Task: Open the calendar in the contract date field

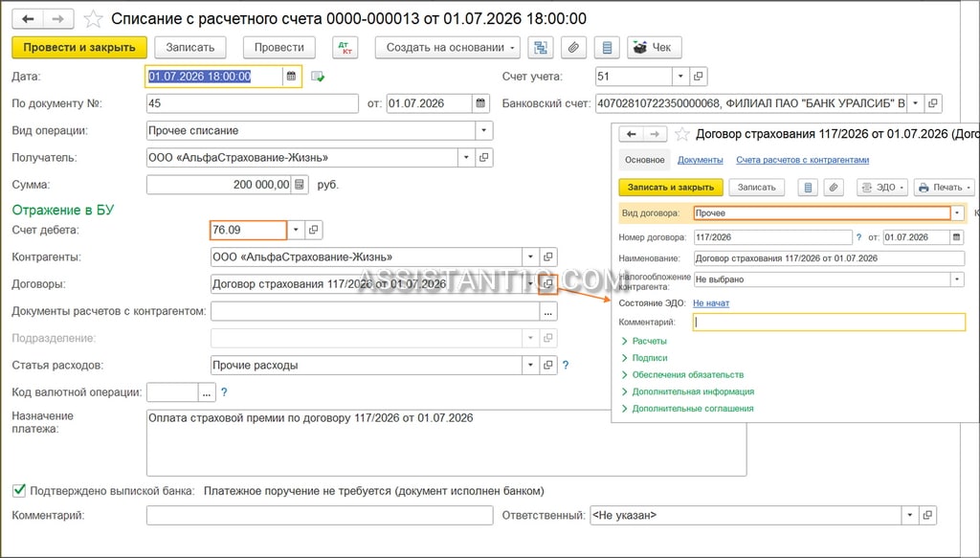Action: (x=957, y=237)
